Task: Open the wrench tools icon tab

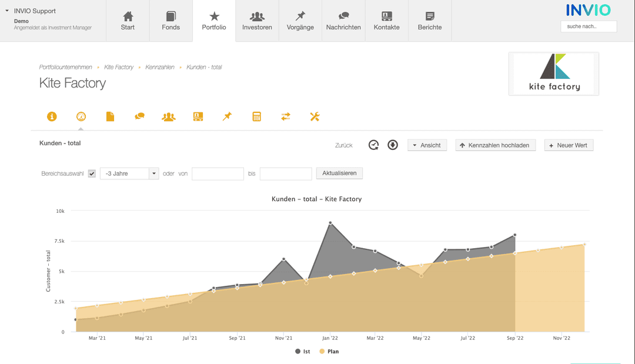Action: (x=315, y=116)
